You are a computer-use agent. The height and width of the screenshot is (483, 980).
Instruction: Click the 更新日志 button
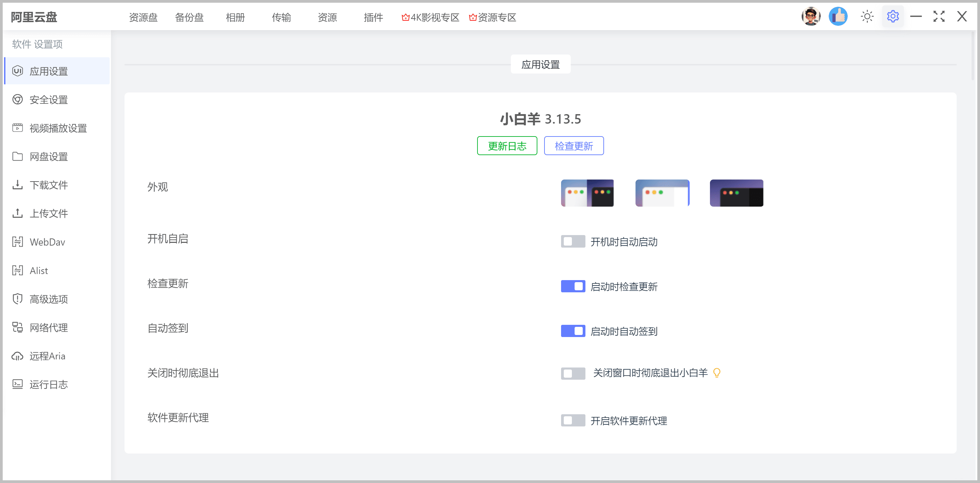pyautogui.click(x=507, y=146)
